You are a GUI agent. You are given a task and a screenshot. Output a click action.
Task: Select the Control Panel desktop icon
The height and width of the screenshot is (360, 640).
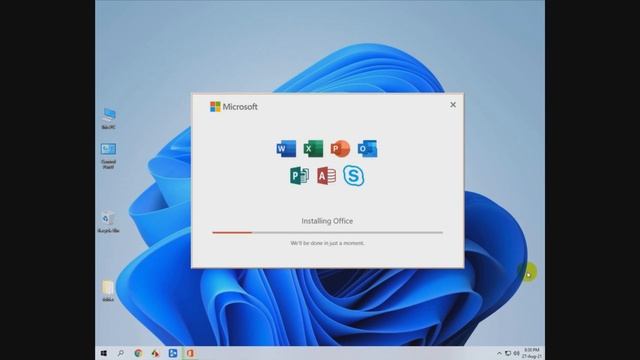pyautogui.click(x=109, y=156)
